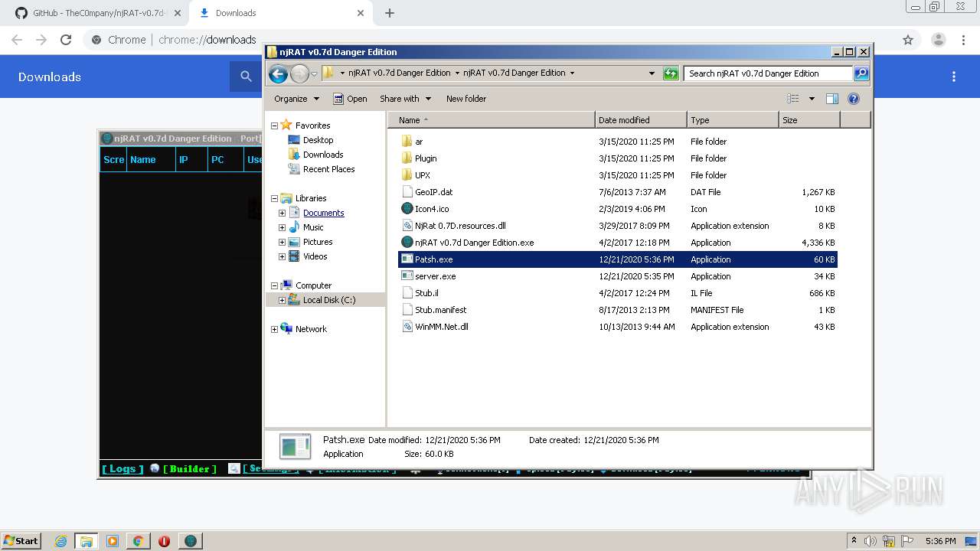Bookmark this page with the star icon

coord(908,40)
